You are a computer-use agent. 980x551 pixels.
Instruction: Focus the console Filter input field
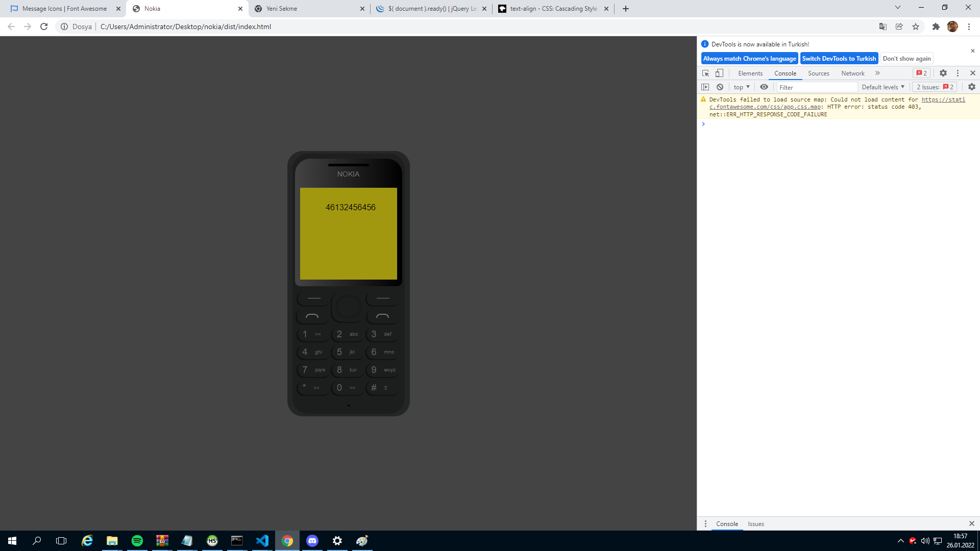coord(817,87)
